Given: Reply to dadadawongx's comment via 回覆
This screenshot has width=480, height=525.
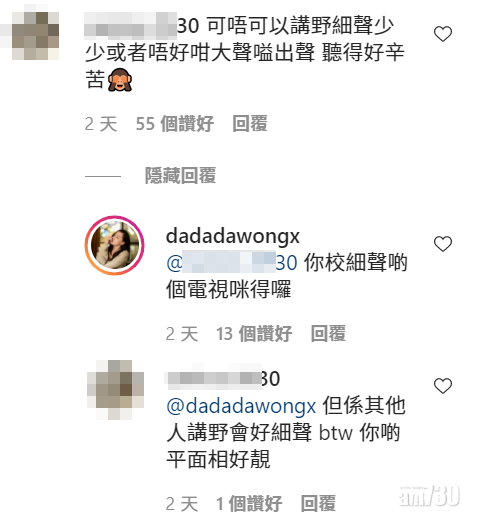Looking at the screenshot, I should (328, 333).
